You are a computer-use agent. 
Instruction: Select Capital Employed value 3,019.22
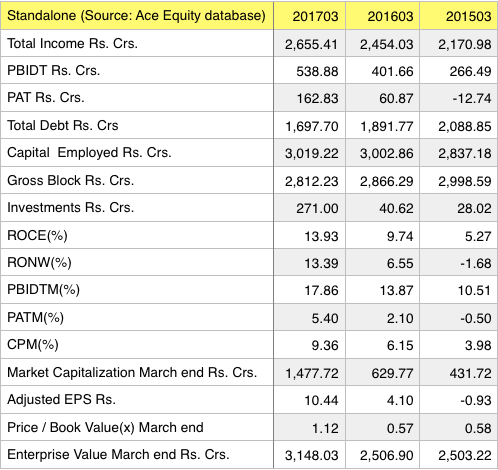(x=312, y=153)
